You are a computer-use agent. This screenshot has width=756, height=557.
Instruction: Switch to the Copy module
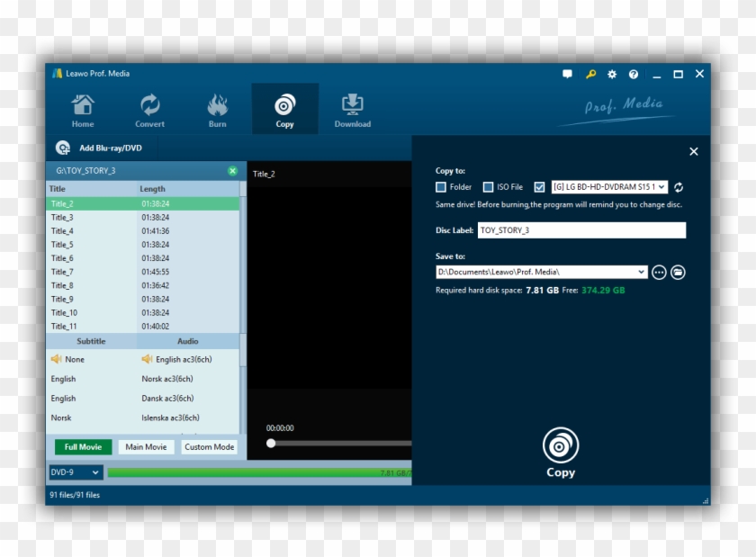pyautogui.click(x=285, y=111)
